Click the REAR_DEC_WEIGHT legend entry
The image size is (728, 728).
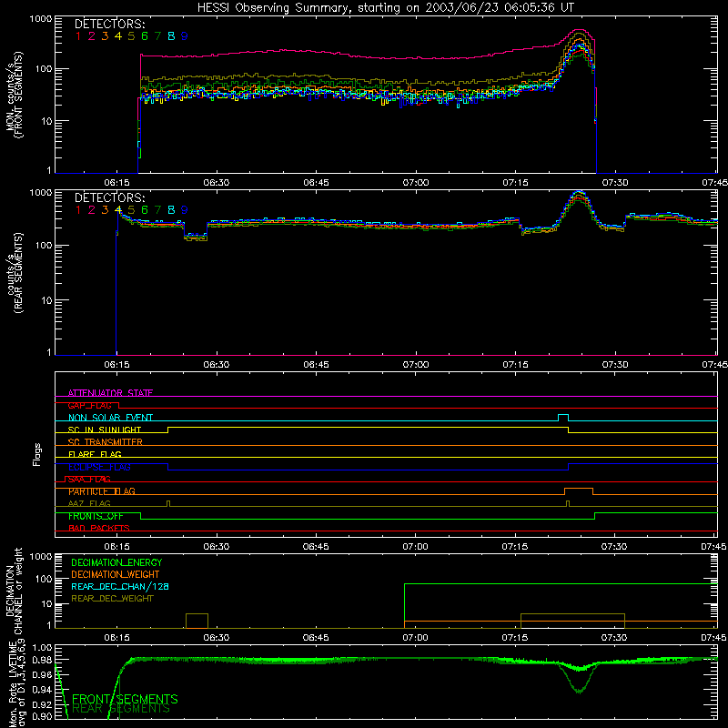(112, 599)
